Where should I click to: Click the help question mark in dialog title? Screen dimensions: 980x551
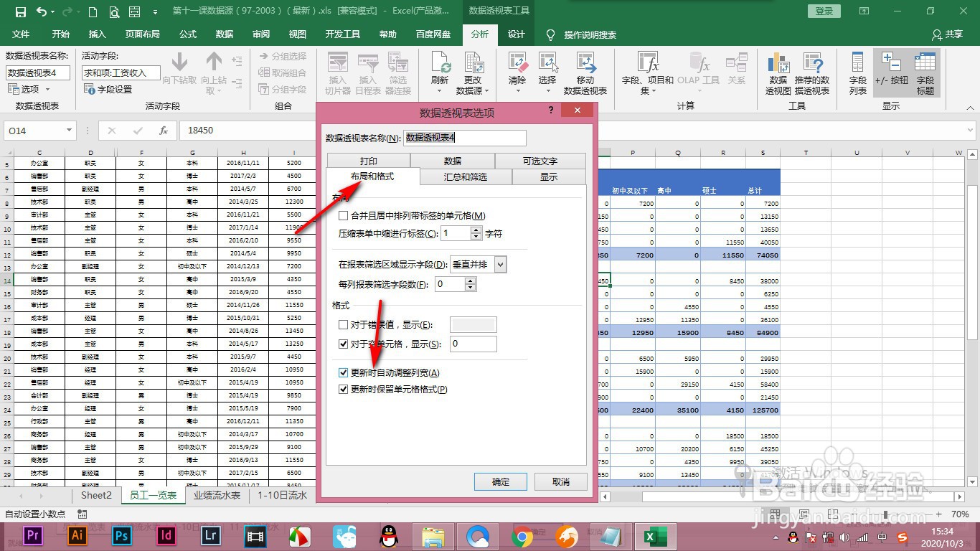(551, 110)
